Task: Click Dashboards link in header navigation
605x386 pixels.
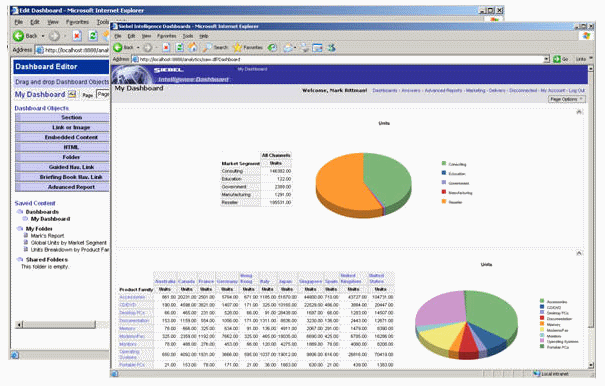Action: [385, 90]
